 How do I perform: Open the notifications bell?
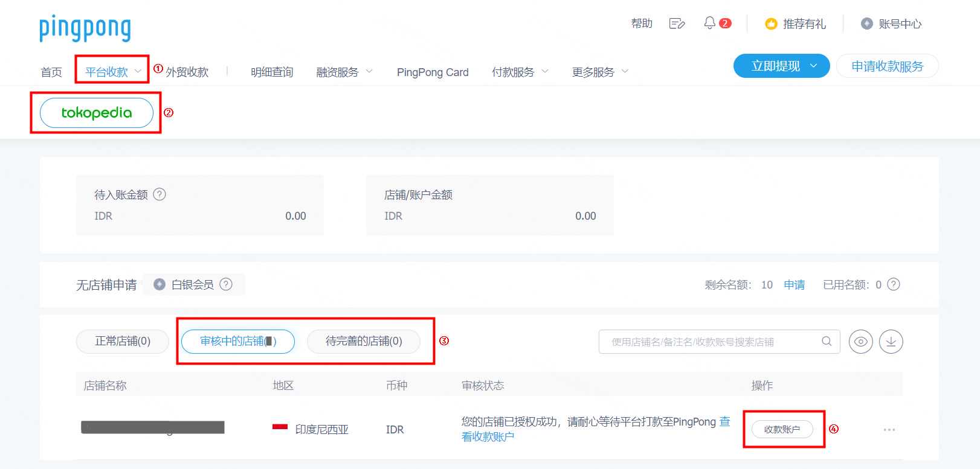pos(709,23)
